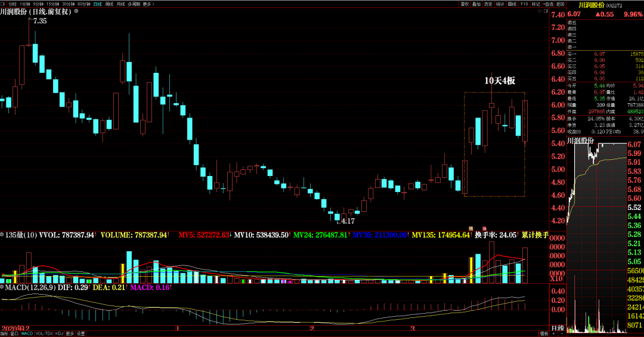The height and width of the screenshot is (337, 644).
Task: Click the 买五 bid row price 6.03
Action: [599, 79]
